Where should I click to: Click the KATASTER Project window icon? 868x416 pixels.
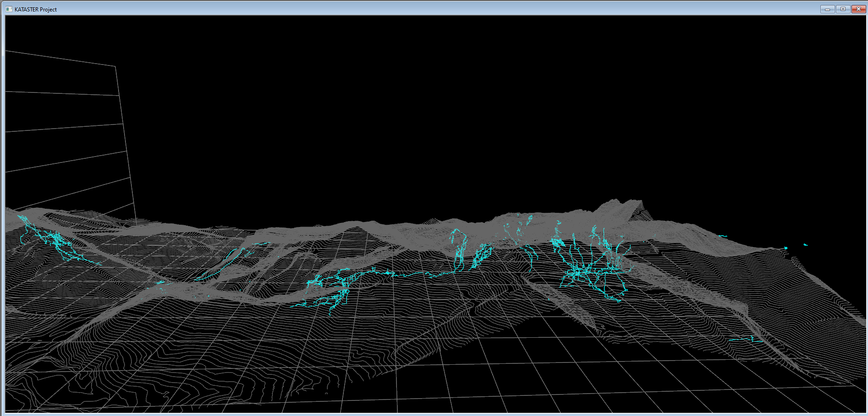9,9
